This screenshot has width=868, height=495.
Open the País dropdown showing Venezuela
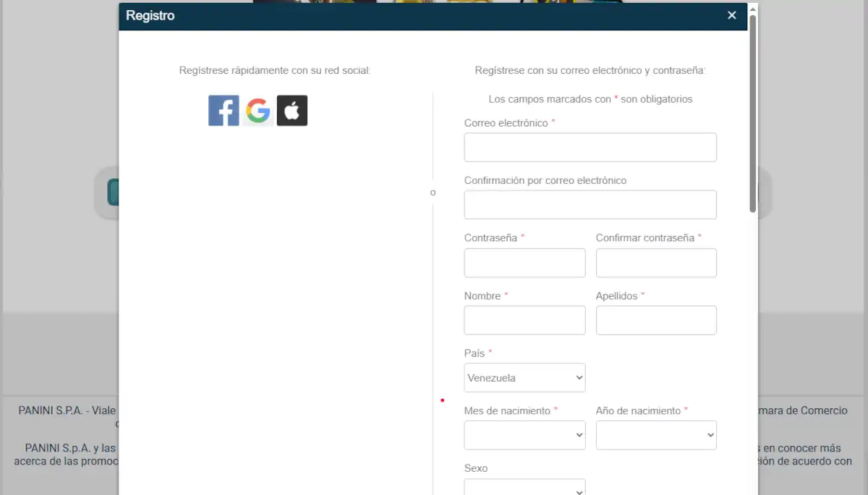524,377
